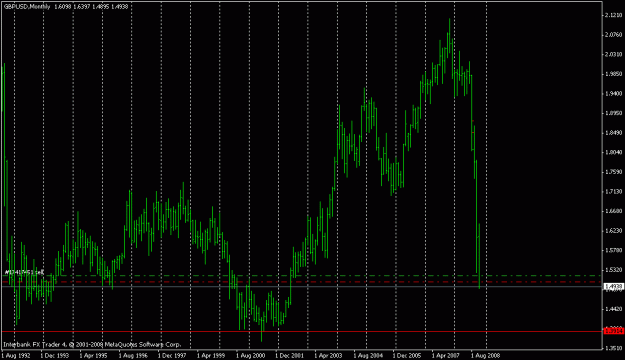Viewport: 625px width, 360px height.
Task: Click the '1 Apr 1999' date label
Action: tap(211, 355)
